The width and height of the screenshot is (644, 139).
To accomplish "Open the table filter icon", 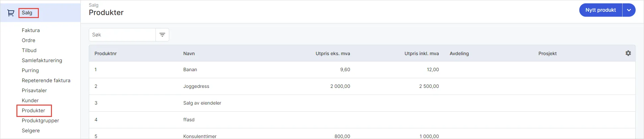I will coord(162,35).
